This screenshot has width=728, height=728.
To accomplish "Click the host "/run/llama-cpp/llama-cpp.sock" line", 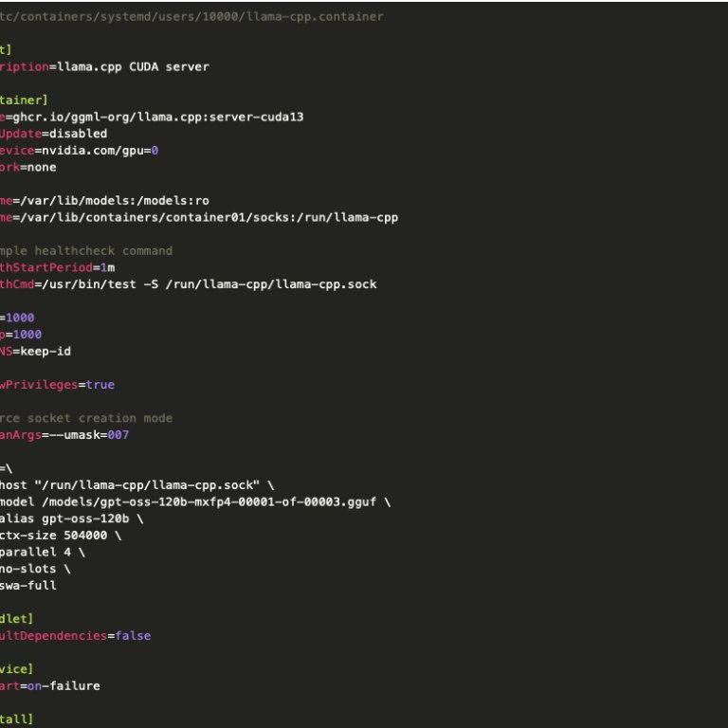I will click(x=136, y=485).
